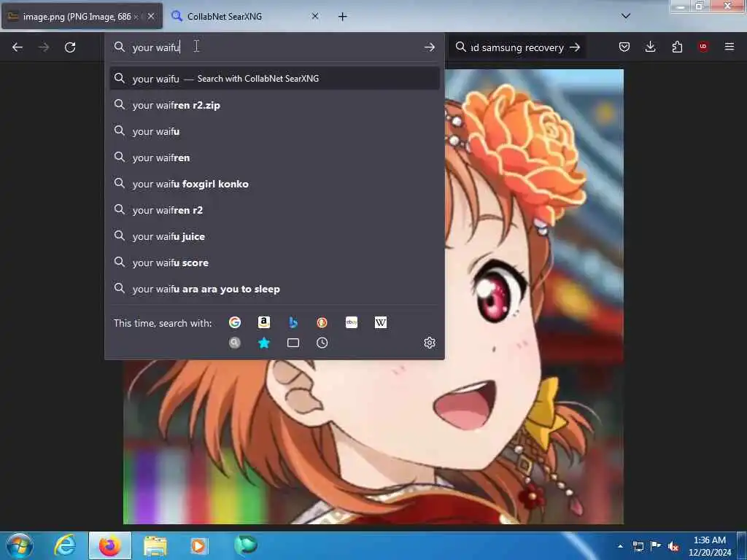
Task: Open Windows Explorer from taskbar
Action: pos(155,545)
